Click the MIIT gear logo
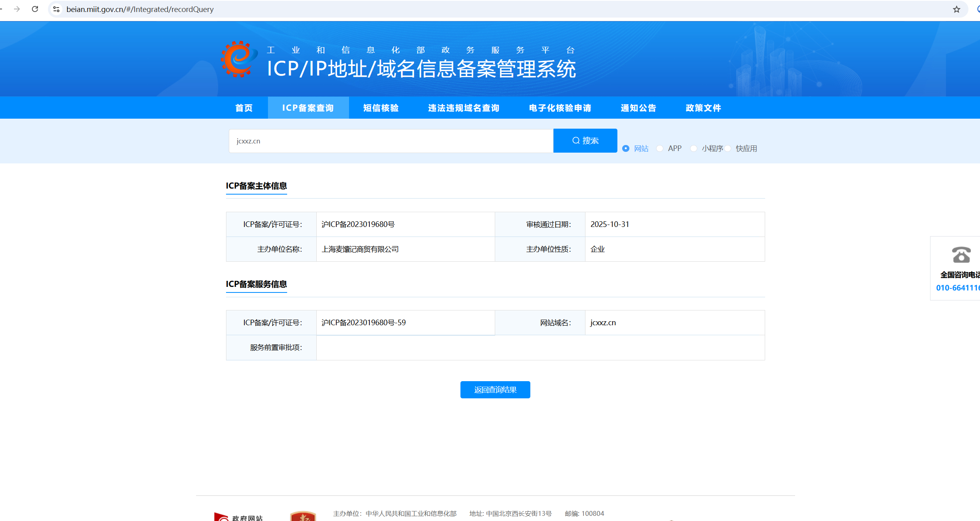The height and width of the screenshot is (521, 980). click(x=238, y=59)
